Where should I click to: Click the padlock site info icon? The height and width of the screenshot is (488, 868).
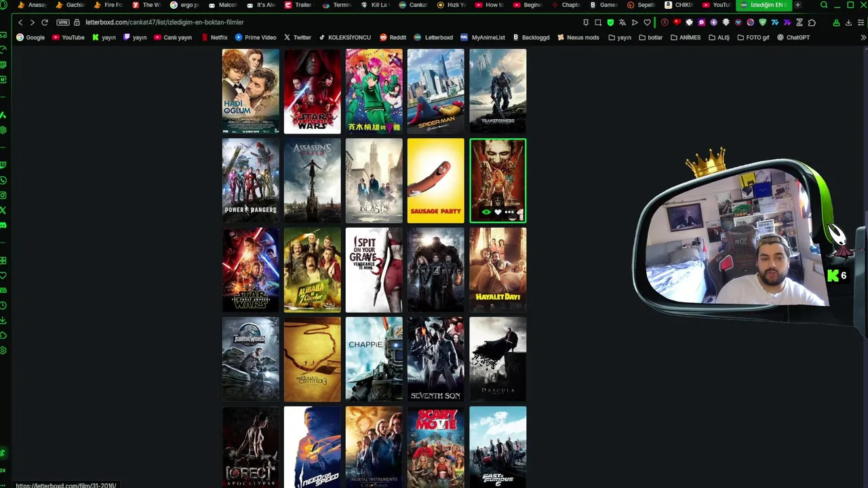click(x=77, y=22)
